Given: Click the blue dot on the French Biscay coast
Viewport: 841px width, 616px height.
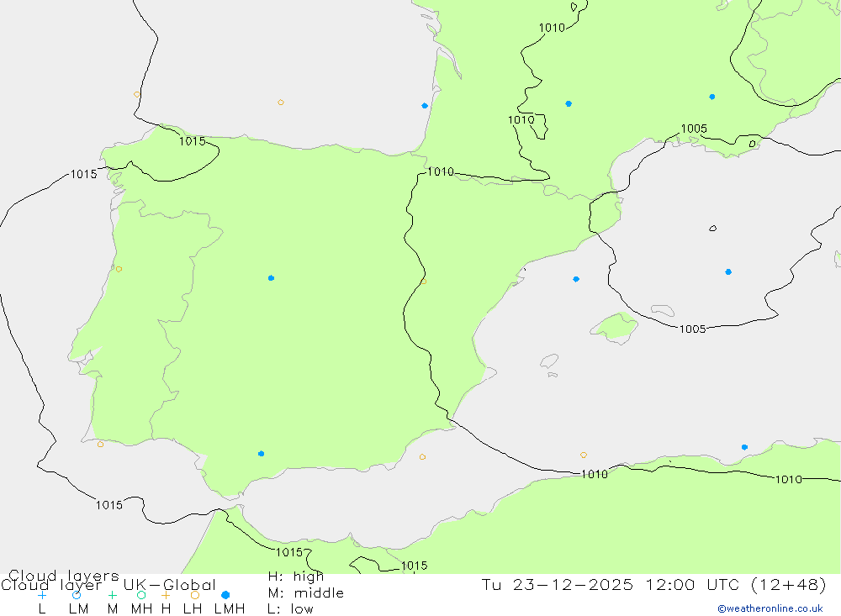Looking at the screenshot, I should coord(425,106).
